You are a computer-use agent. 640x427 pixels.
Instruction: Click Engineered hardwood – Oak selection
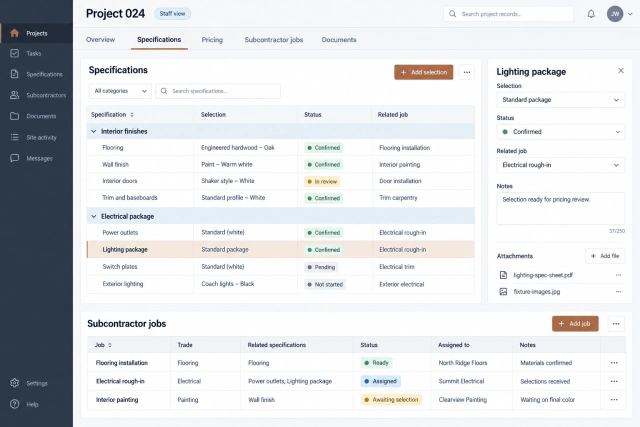(x=238, y=147)
